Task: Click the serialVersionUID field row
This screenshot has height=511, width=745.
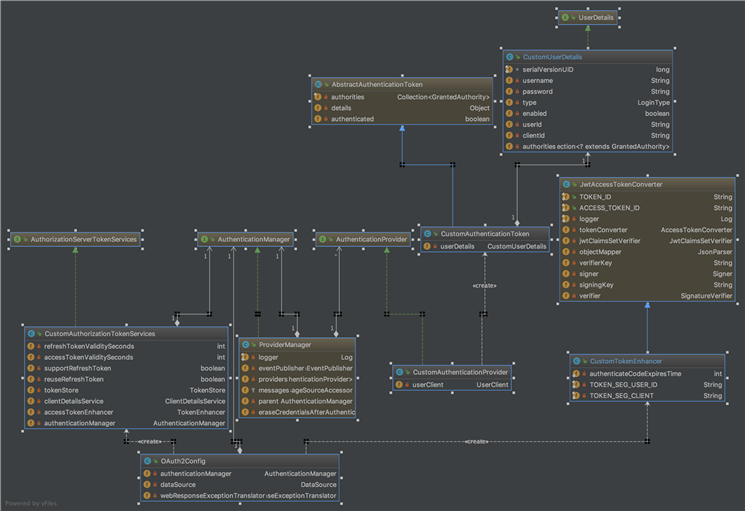Action: click(x=588, y=69)
